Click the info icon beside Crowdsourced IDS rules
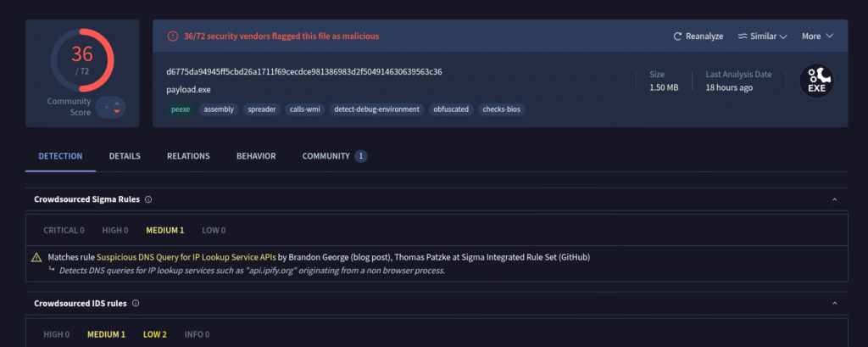 click(136, 303)
